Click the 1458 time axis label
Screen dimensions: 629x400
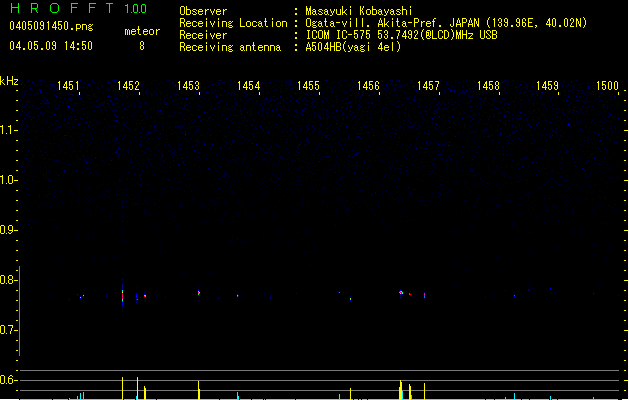tap(488, 86)
